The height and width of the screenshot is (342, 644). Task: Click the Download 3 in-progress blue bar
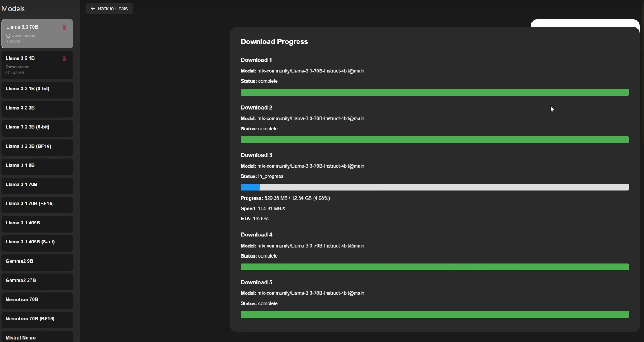pos(250,187)
